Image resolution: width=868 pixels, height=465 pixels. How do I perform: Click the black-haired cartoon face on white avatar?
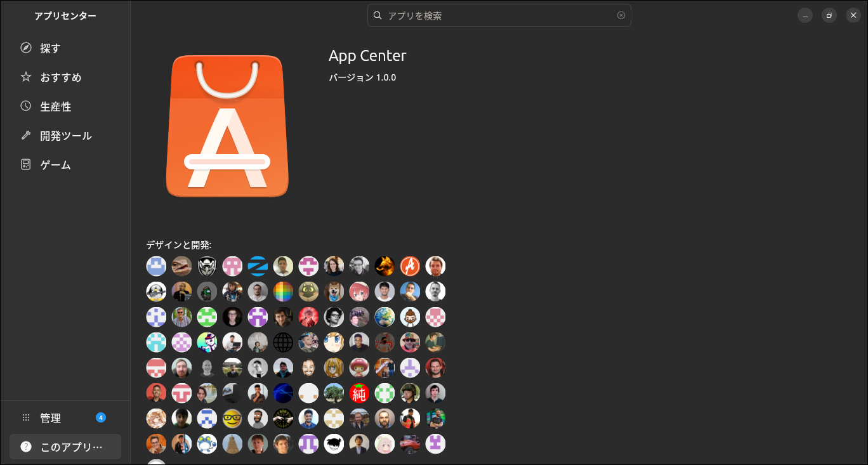334,444
